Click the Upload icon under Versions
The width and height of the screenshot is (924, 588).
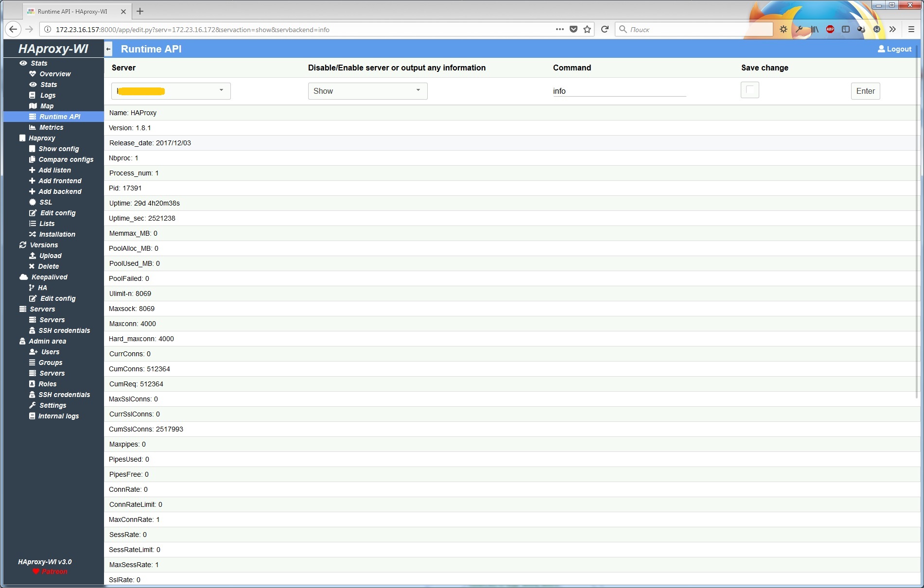coord(33,256)
